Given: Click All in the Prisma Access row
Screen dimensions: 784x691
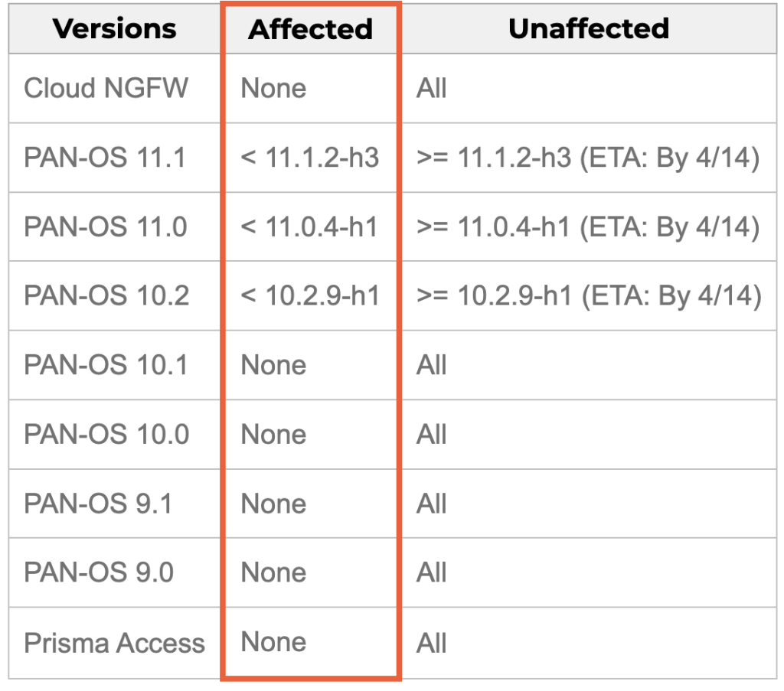Looking at the screenshot, I should 432,643.
